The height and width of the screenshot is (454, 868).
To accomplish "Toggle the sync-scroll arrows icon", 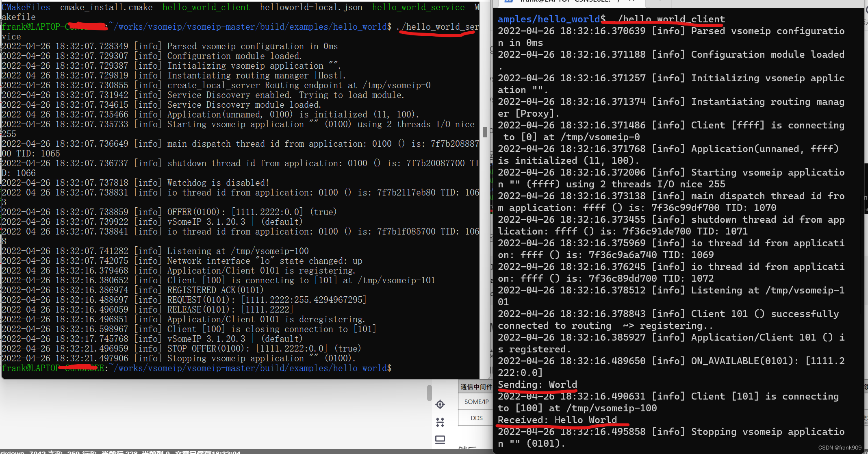I will point(440,422).
